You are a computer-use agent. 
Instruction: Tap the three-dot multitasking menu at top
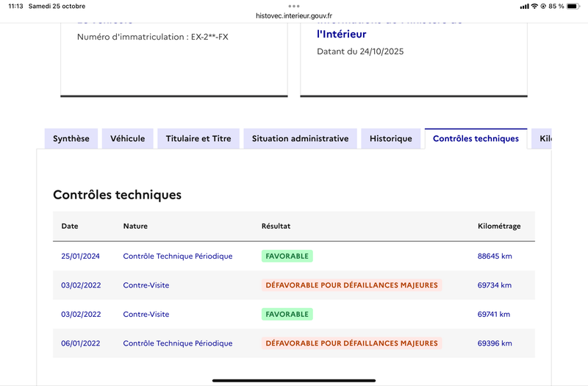294,6
